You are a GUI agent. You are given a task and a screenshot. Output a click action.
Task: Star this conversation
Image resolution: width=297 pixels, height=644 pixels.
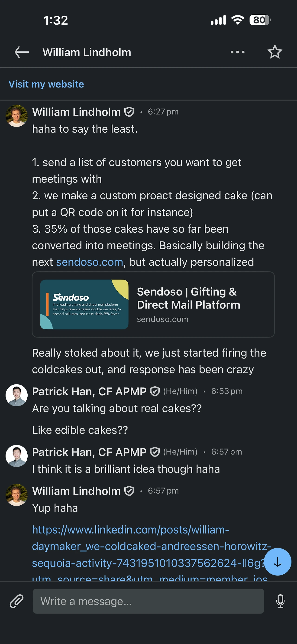[x=274, y=52]
